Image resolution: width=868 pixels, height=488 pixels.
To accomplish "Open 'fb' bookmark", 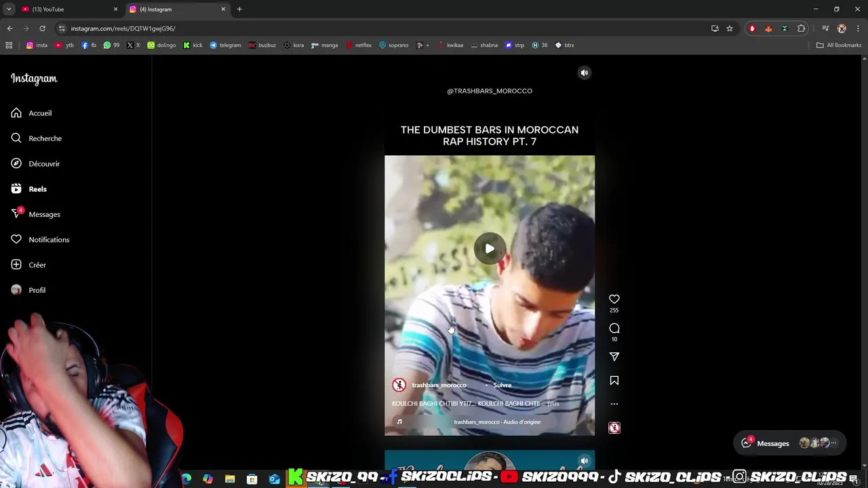I will click(89, 45).
